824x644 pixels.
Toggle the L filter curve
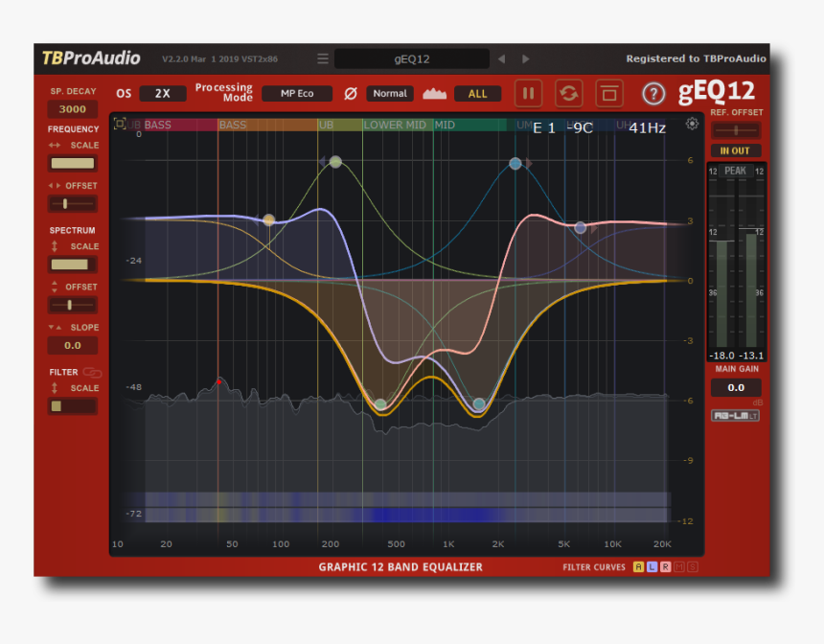(x=652, y=566)
